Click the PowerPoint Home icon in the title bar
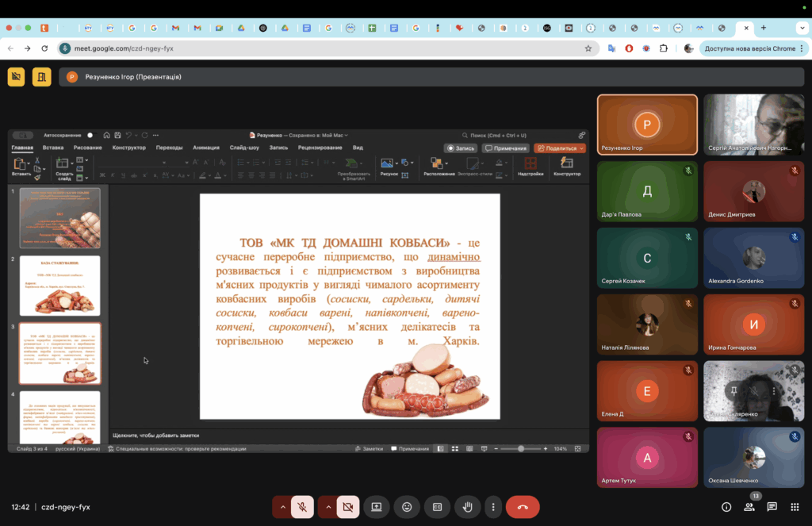 pos(106,135)
